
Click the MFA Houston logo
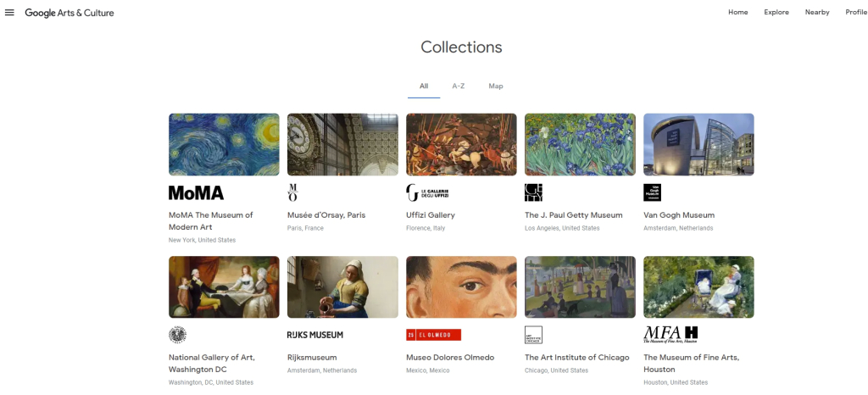[670, 334]
